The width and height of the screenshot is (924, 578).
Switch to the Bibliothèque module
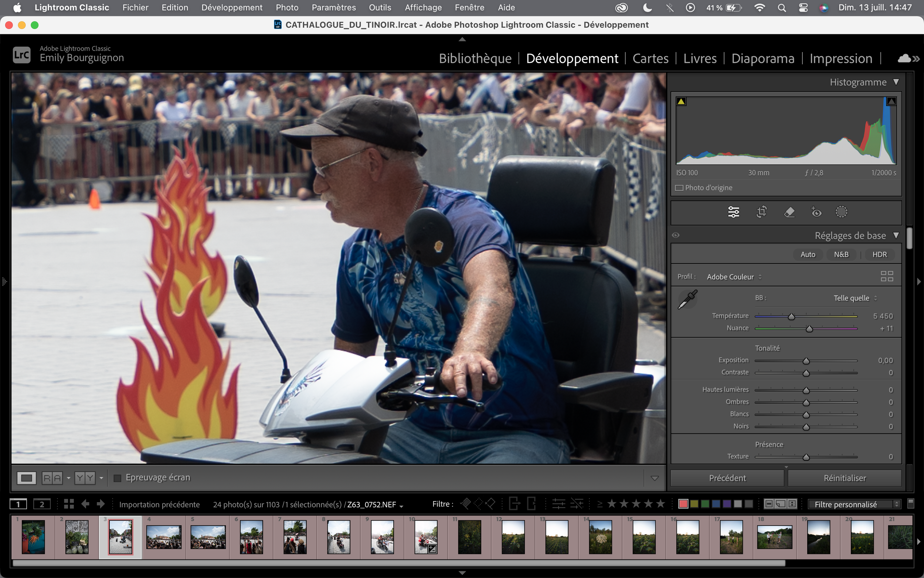pyautogui.click(x=475, y=58)
